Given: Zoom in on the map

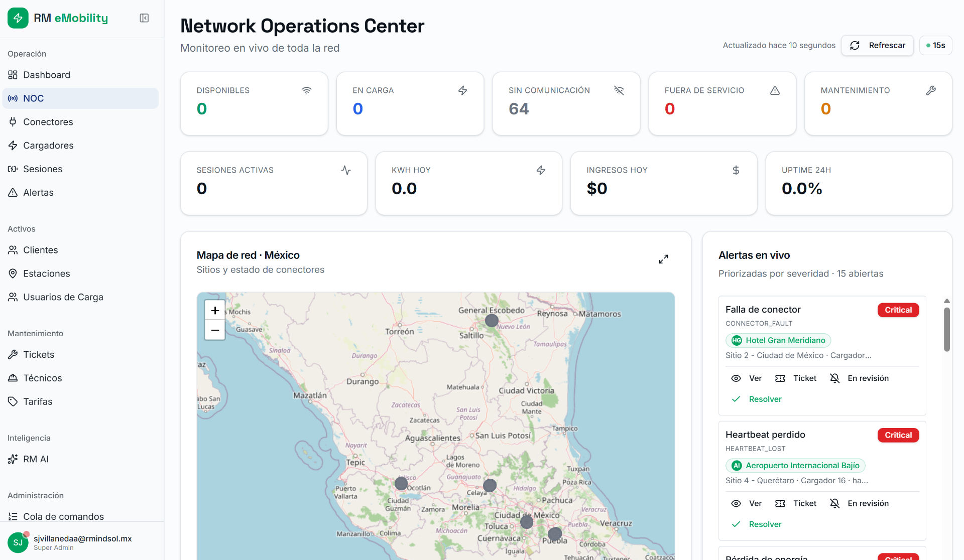Looking at the screenshot, I should click(x=215, y=311).
